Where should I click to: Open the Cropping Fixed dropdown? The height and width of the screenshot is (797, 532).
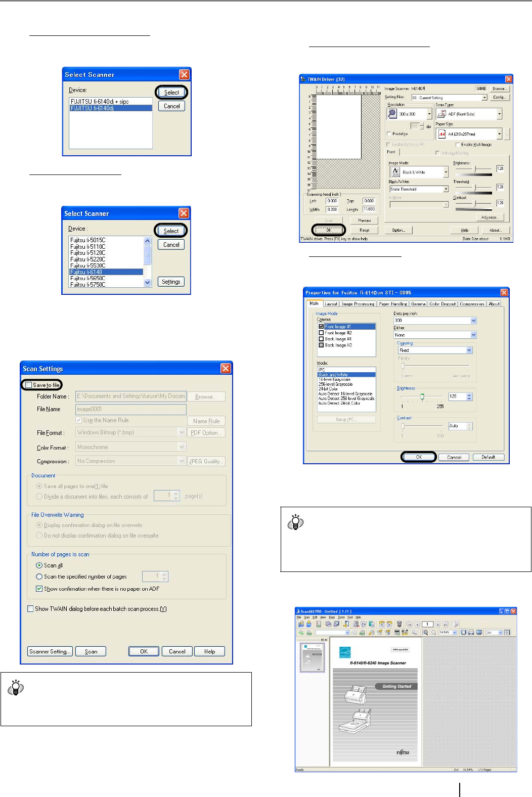tap(469, 350)
